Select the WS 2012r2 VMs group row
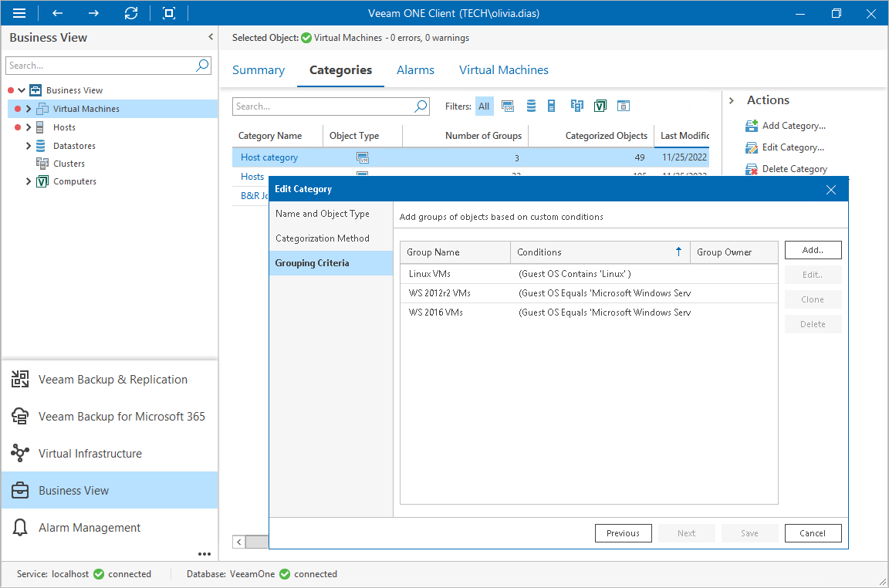 pyautogui.click(x=589, y=293)
